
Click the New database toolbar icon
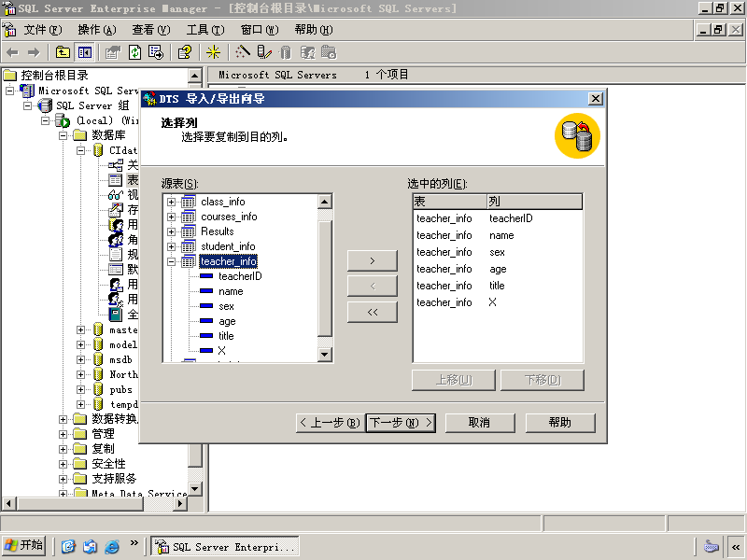(x=286, y=52)
